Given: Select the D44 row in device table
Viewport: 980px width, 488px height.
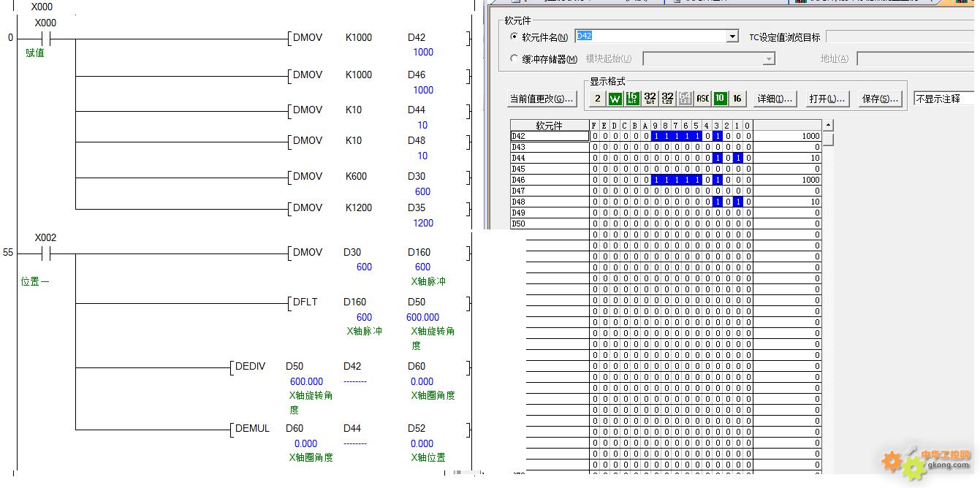Looking at the screenshot, I should (x=549, y=158).
